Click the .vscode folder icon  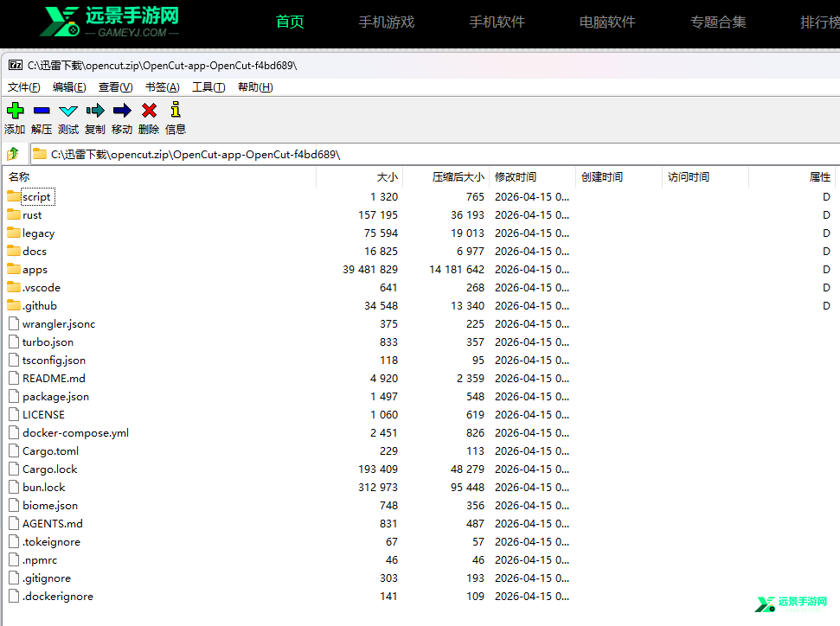(x=14, y=288)
